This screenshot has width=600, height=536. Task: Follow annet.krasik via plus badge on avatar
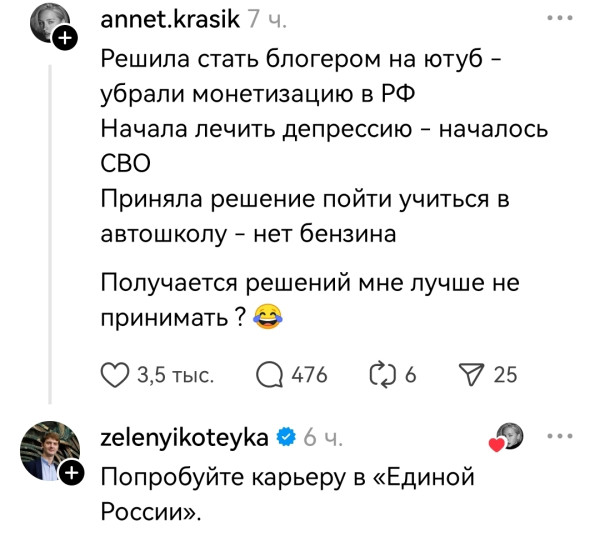coord(65,38)
